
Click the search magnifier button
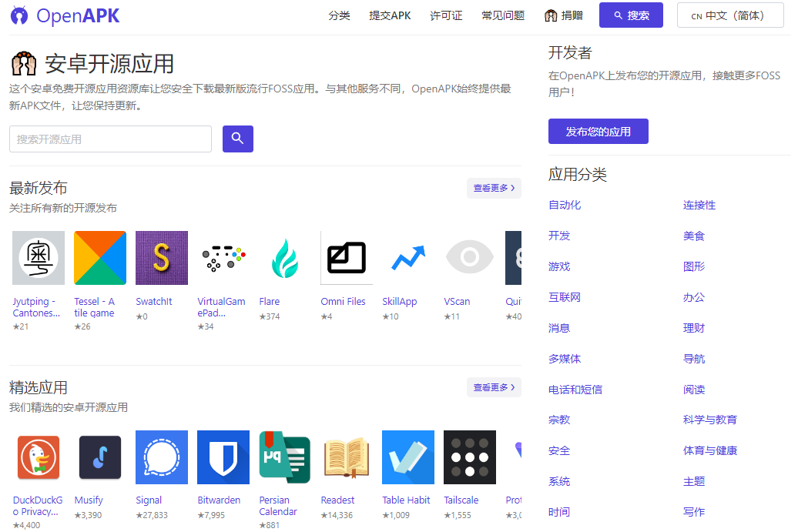coord(237,139)
